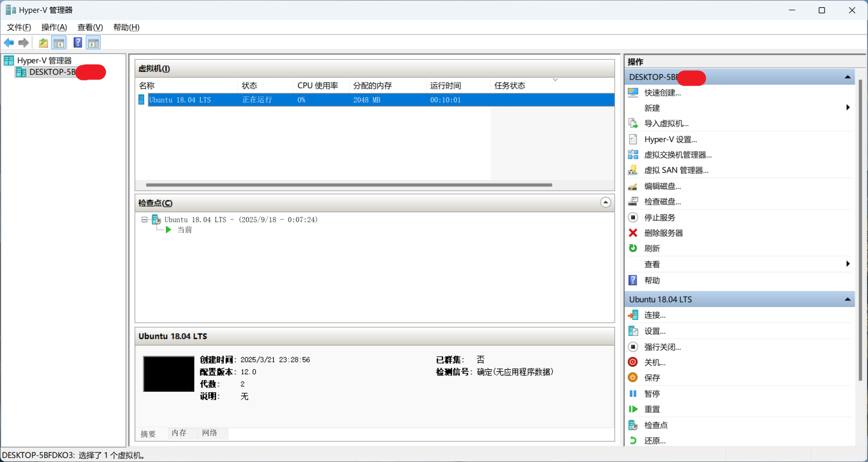Maximize the Hyper-V 管理器 window
The image size is (868, 462).
coord(822,10)
